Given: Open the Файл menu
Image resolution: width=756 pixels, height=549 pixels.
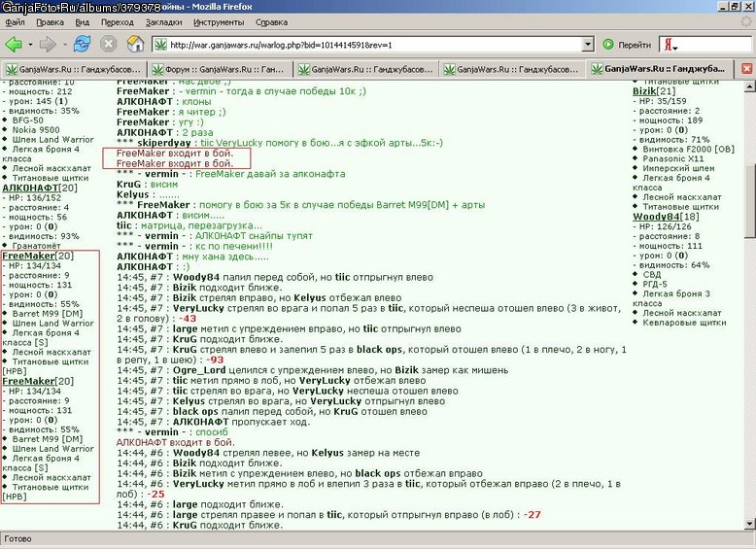Looking at the screenshot, I should [15, 22].
